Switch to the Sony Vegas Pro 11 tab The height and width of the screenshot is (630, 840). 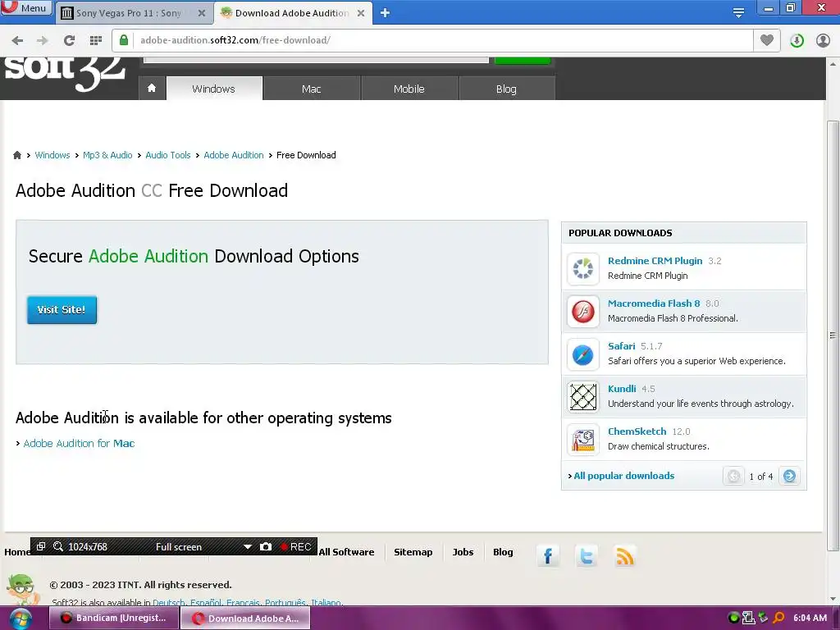129,13
